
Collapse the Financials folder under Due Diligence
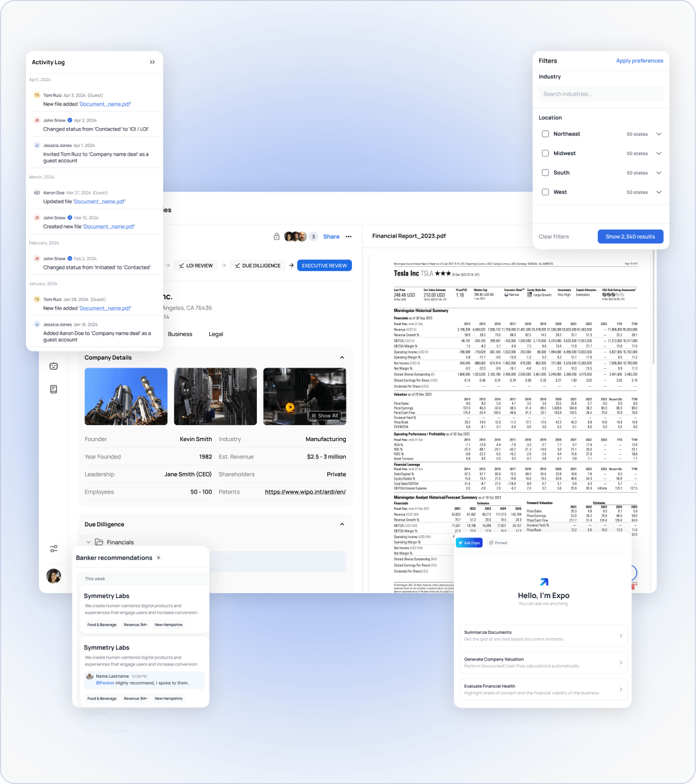point(88,542)
